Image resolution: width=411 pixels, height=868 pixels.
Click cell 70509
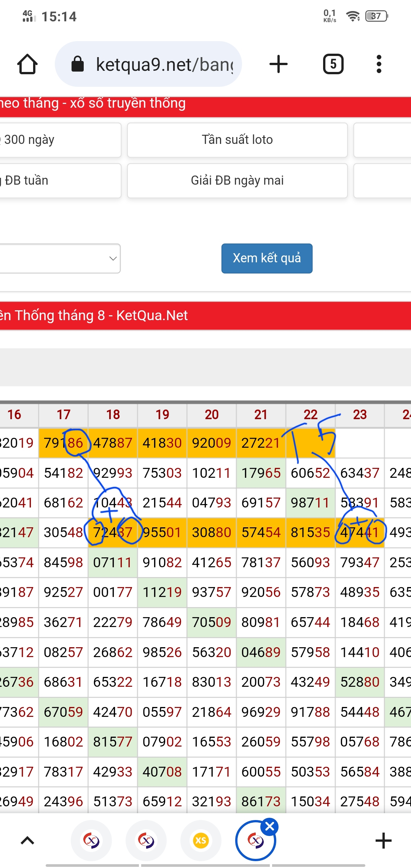click(212, 622)
